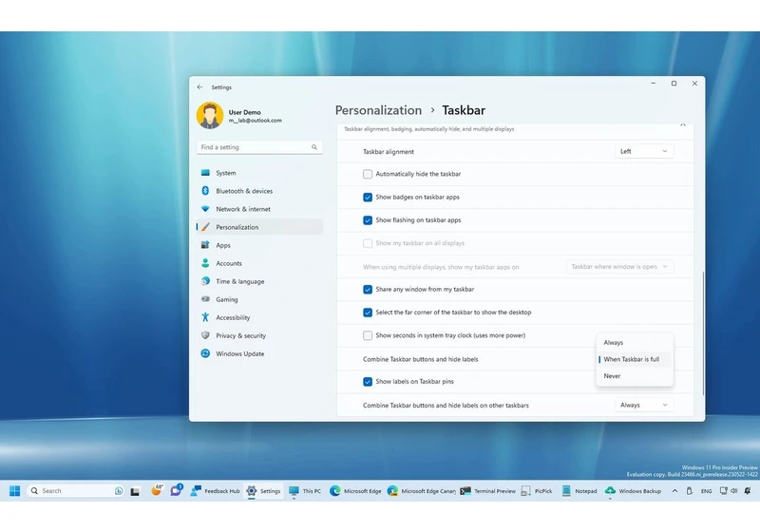The height and width of the screenshot is (532, 760).
Task: Click the Settings page vertical scrollbar
Action: [x=703, y=333]
